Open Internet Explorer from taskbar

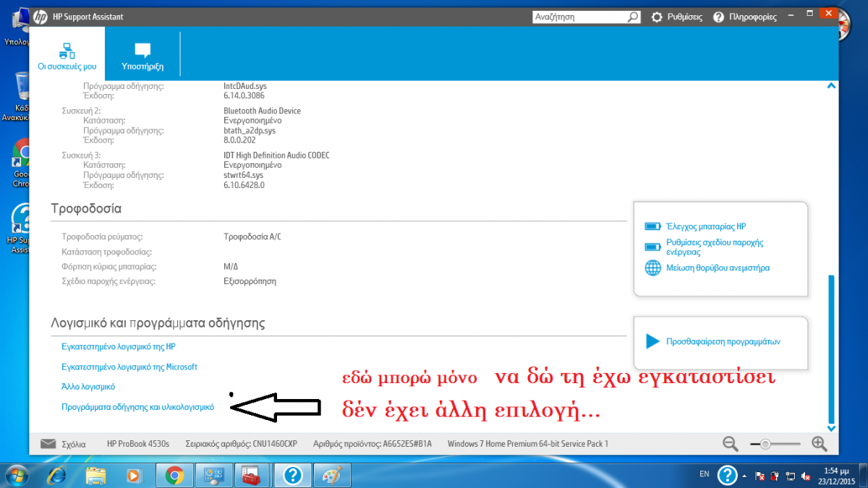pos(57,475)
